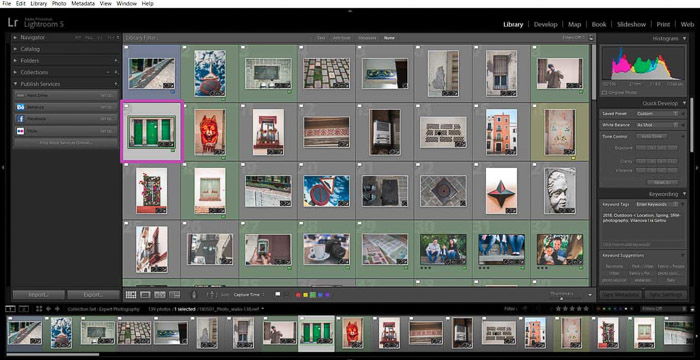
Task: Add new Folder with plus icon
Action: click(116, 61)
